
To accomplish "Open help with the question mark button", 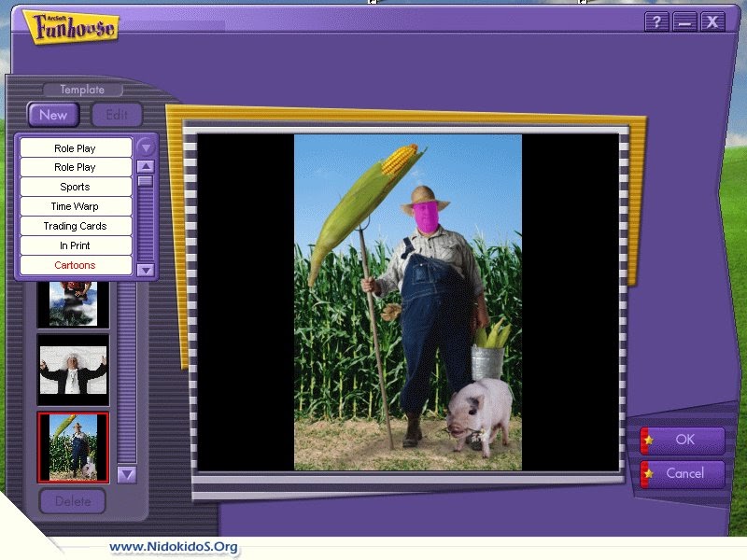I will coord(656,21).
